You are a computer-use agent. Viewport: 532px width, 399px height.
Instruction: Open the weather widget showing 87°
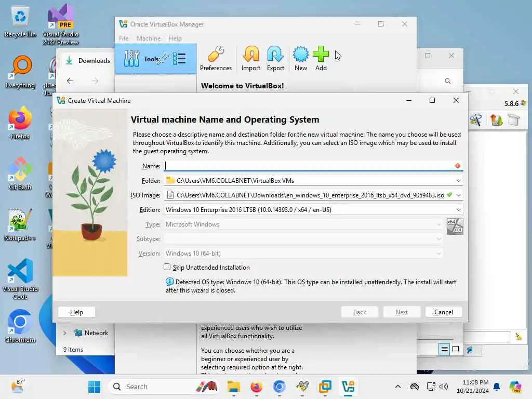(18, 387)
